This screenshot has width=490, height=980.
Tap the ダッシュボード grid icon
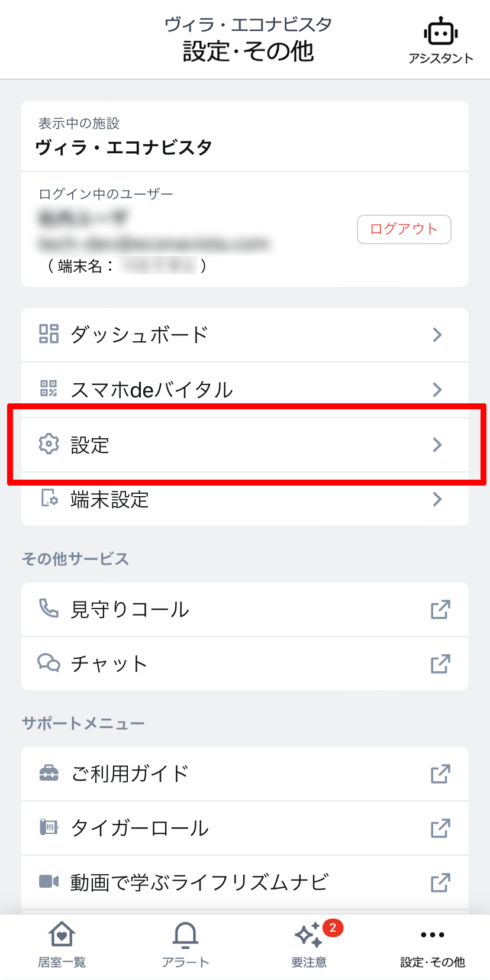49,334
